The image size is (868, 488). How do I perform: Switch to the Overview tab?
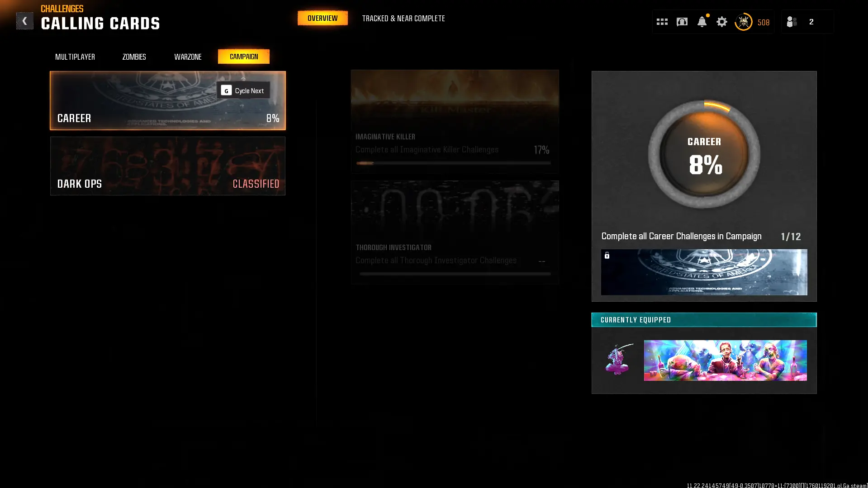pos(323,18)
